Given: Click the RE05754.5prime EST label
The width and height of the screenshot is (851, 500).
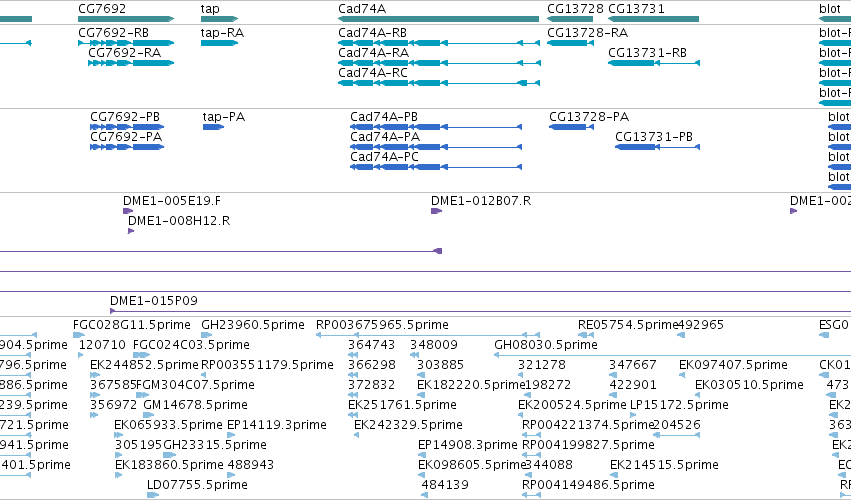Looking at the screenshot, I should [x=628, y=325].
